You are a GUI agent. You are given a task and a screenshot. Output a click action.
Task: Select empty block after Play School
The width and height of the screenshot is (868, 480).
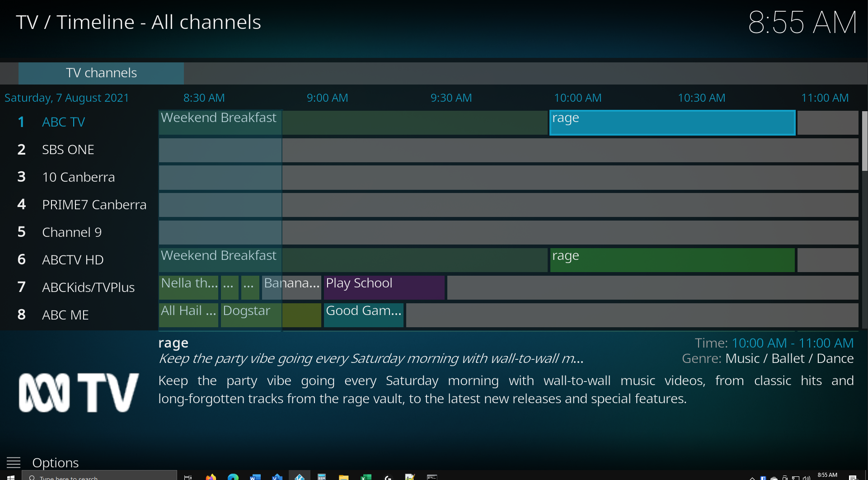click(x=652, y=287)
